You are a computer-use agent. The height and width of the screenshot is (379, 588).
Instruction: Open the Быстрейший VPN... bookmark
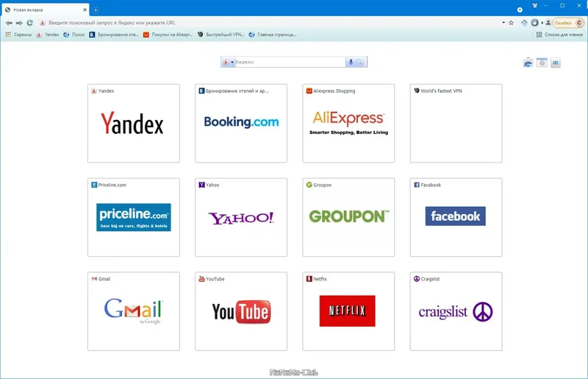(221, 35)
